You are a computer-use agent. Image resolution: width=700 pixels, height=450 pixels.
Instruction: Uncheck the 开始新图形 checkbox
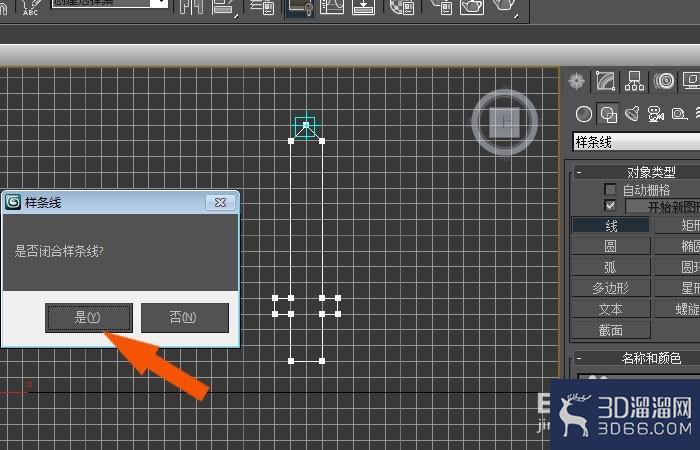click(x=610, y=205)
